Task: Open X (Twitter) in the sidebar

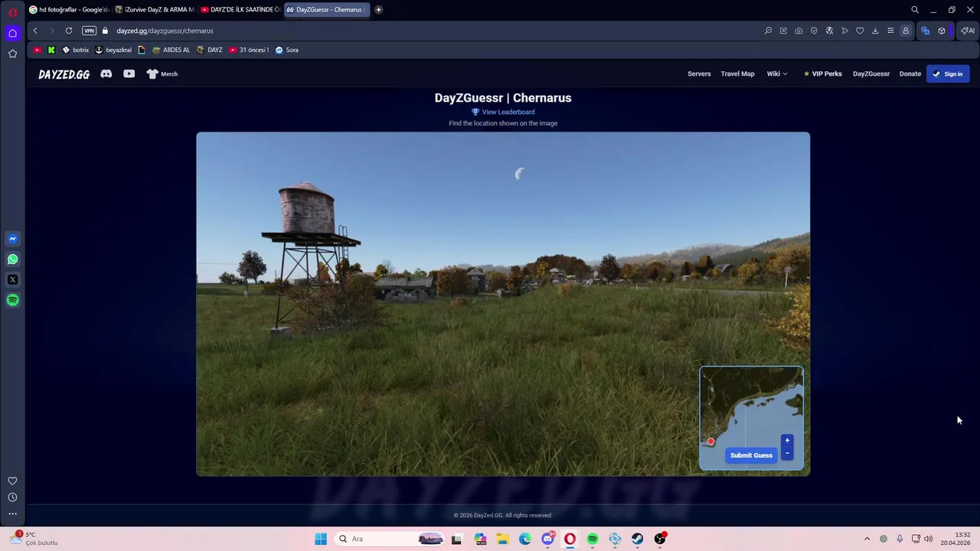Action: coord(12,280)
